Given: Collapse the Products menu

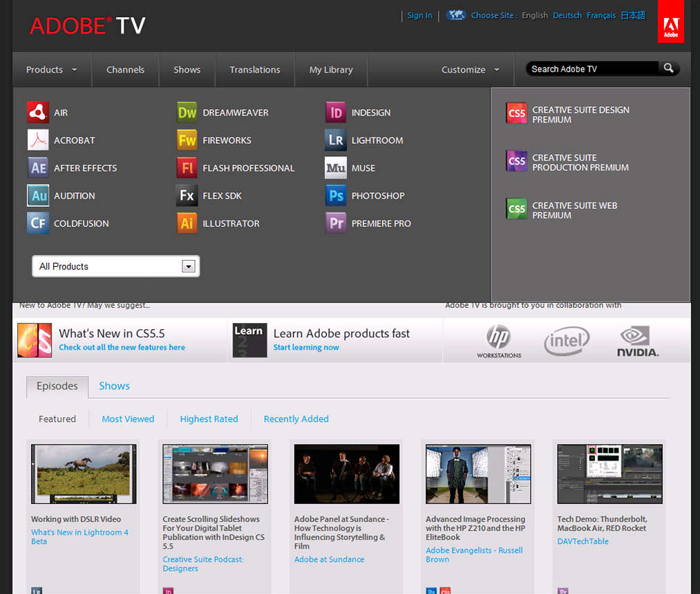Looking at the screenshot, I should pos(51,70).
